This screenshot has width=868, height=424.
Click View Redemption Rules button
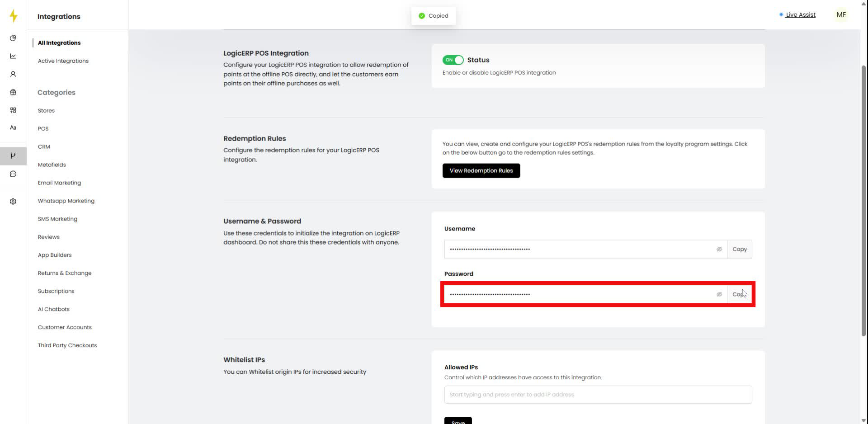481,170
